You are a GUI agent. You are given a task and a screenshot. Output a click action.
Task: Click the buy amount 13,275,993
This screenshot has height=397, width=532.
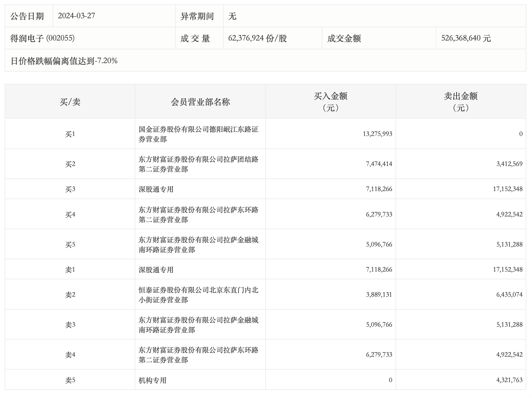click(x=377, y=134)
